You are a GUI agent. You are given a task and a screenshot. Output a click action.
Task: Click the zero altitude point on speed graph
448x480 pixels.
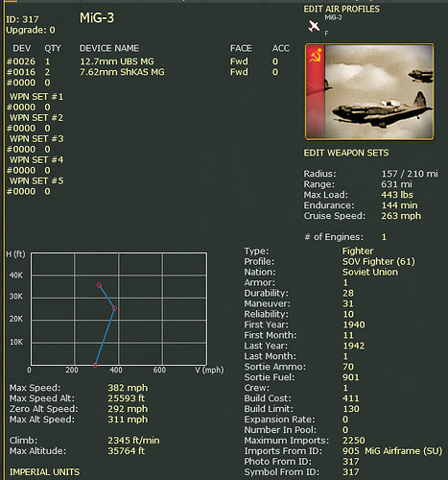click(x=95, y=365)
